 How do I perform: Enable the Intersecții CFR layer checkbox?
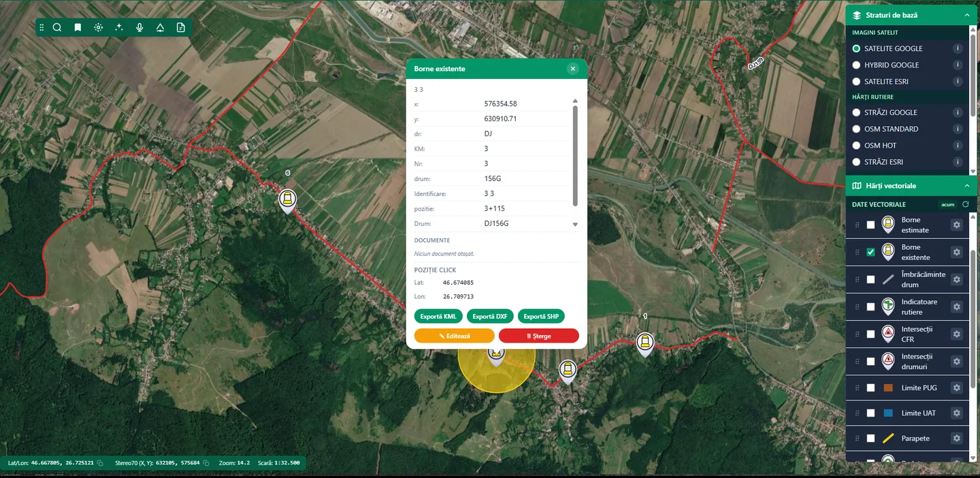point(870,334)
